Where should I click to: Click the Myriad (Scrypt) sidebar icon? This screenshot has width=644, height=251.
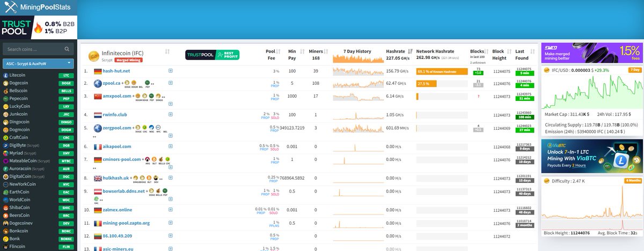click(6, 153)
